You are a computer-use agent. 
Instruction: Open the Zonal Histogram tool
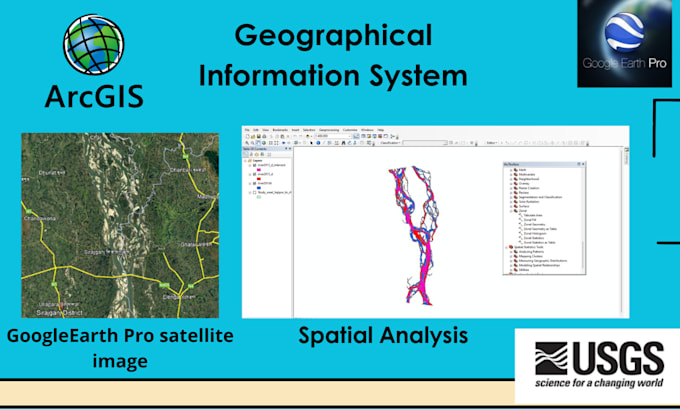pyautogui.click(x=535, y=233)
